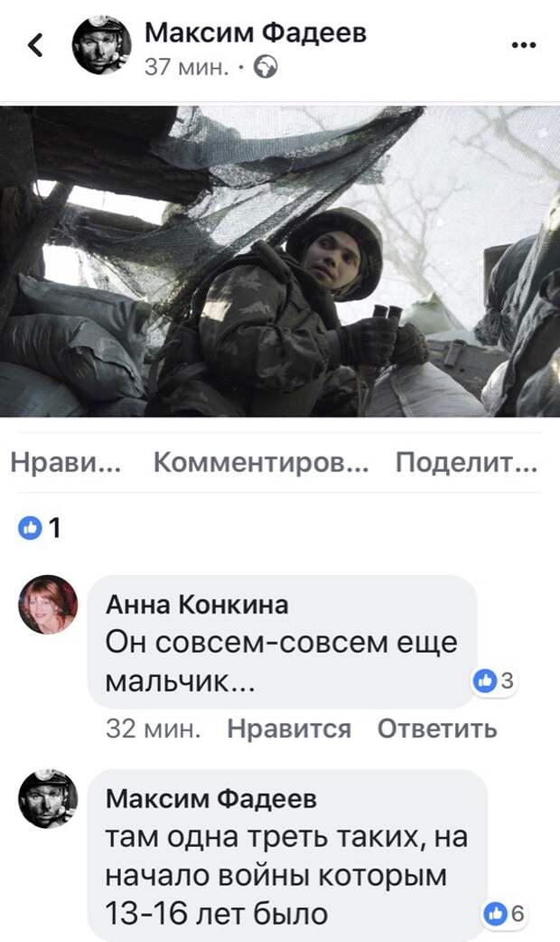Open the 37 мин. post timestamp

tap(187, 67)
